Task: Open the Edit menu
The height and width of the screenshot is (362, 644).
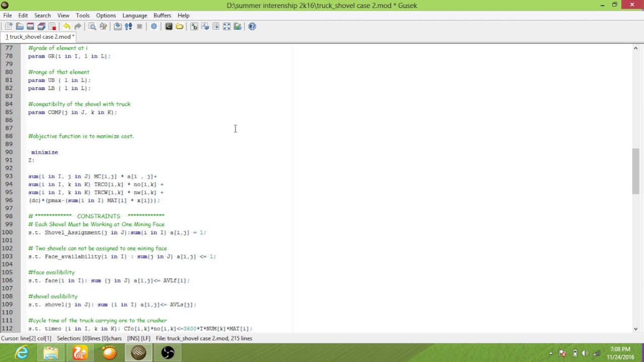Action: 23,16
